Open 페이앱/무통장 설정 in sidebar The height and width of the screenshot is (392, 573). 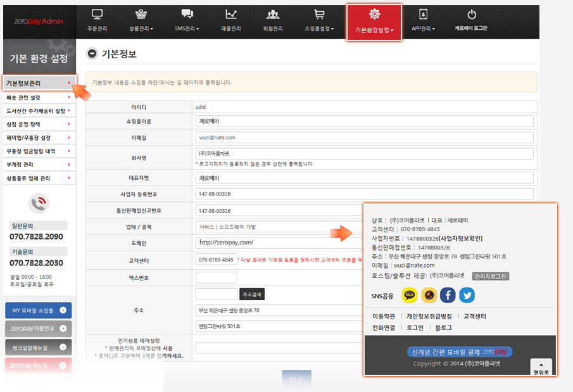[x=39, y=138]
